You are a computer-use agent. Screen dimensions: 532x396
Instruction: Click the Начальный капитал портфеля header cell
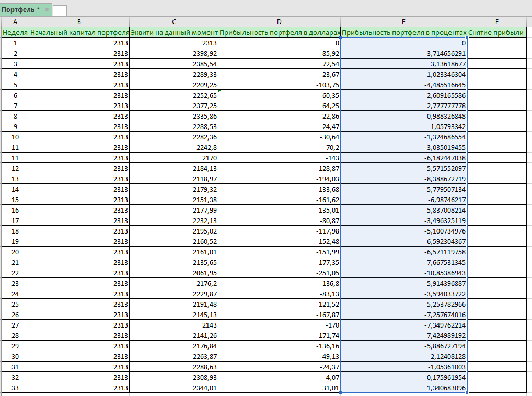pyautogui.click(x=79, y=32)
